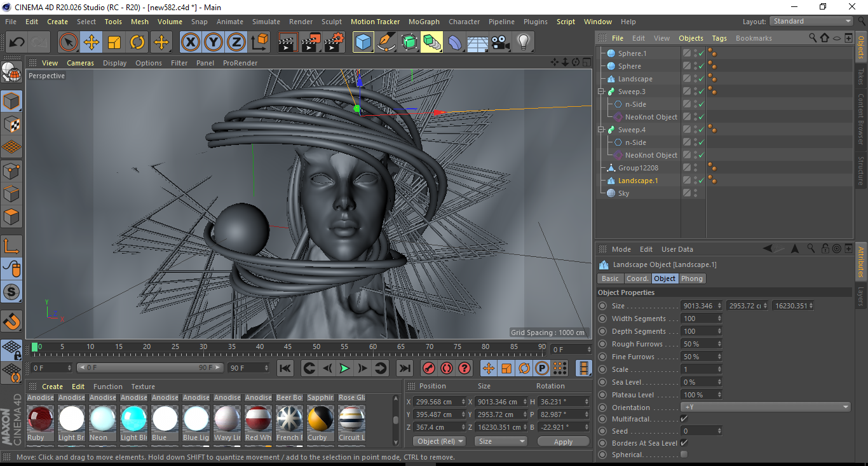Open Keyframe selection help icon
Image resolution: width=868 pixels, height=466 pixels.
[465, 368]
